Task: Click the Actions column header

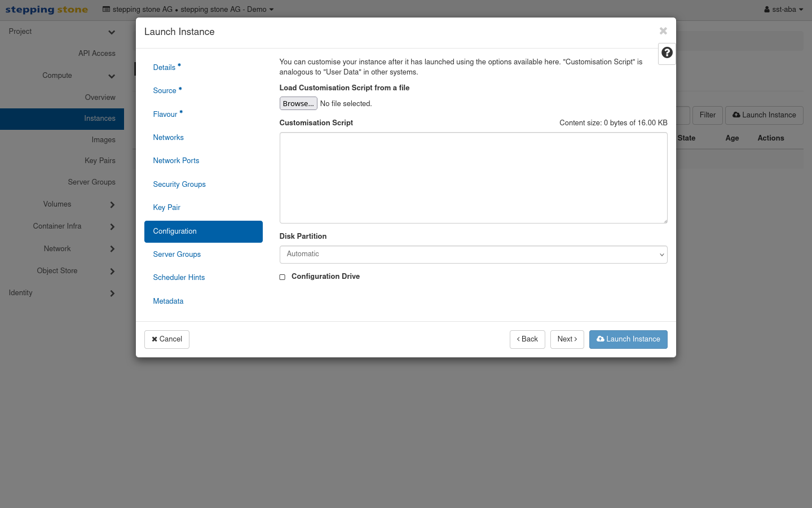Action: [771, 138]
